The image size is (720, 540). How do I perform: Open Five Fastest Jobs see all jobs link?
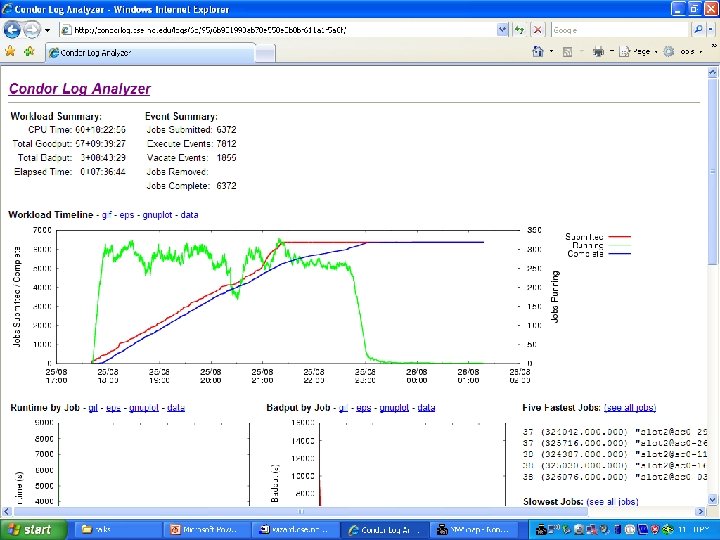tap(630, 408)
